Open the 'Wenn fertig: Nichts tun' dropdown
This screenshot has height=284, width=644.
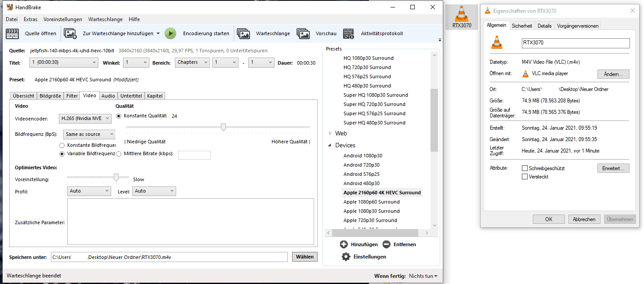click(423, 276)
